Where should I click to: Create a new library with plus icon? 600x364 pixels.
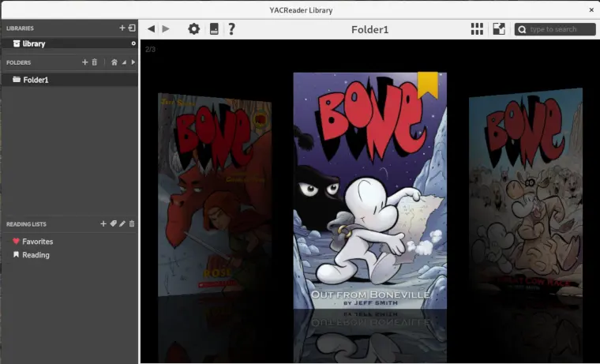[122, 28]
